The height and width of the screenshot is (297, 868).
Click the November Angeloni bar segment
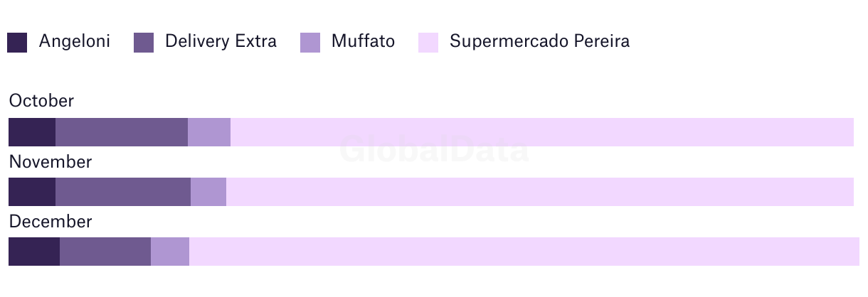32,192
